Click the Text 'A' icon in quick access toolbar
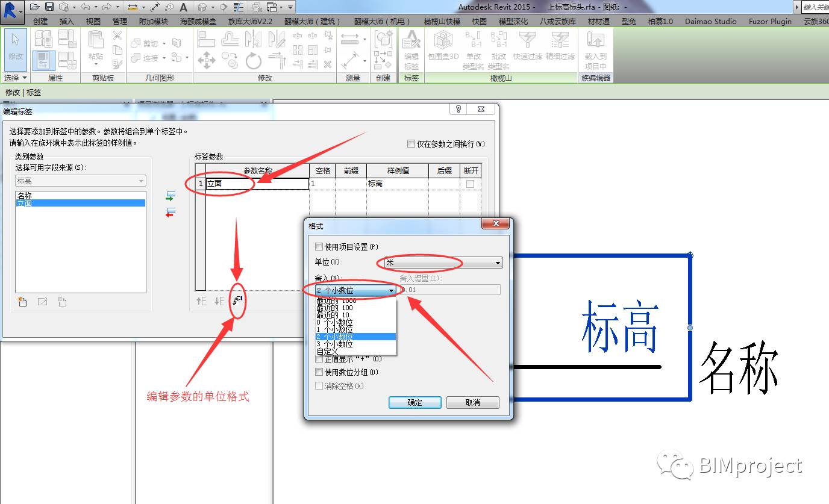 [x=183, y=7]
